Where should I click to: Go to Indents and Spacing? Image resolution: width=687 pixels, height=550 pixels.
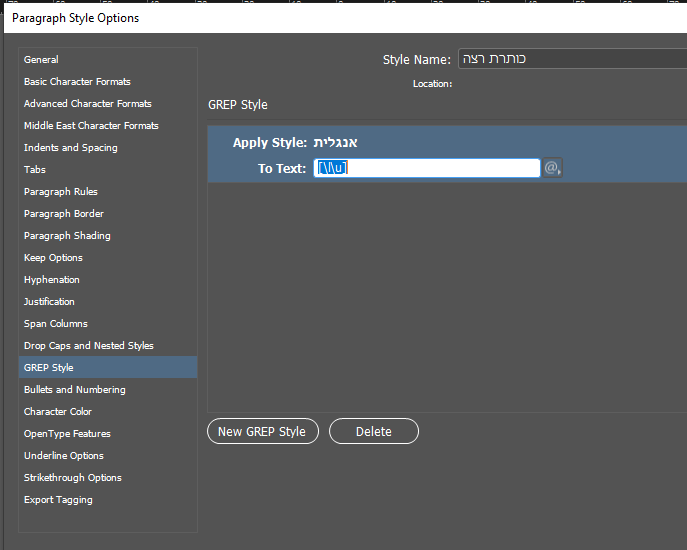tap(108, 148)
